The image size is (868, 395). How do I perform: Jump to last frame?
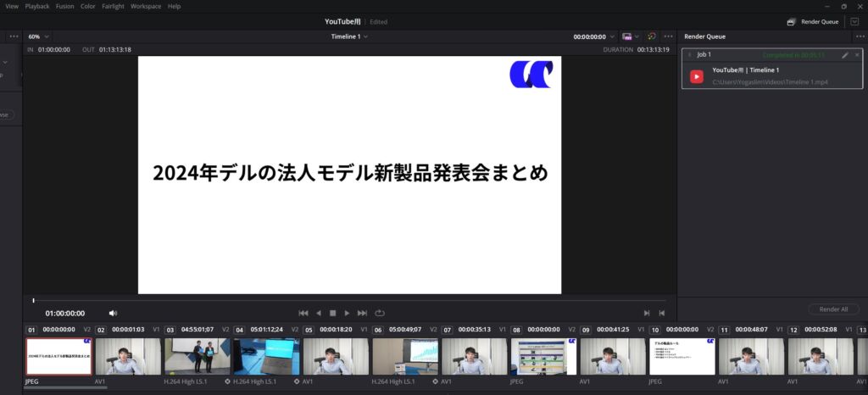(x=362, y=313)
